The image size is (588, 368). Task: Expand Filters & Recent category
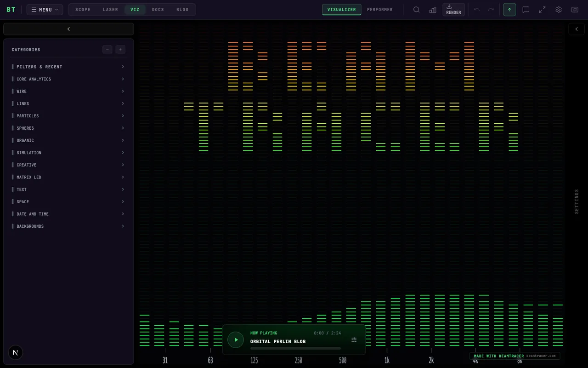coord(68,67)
